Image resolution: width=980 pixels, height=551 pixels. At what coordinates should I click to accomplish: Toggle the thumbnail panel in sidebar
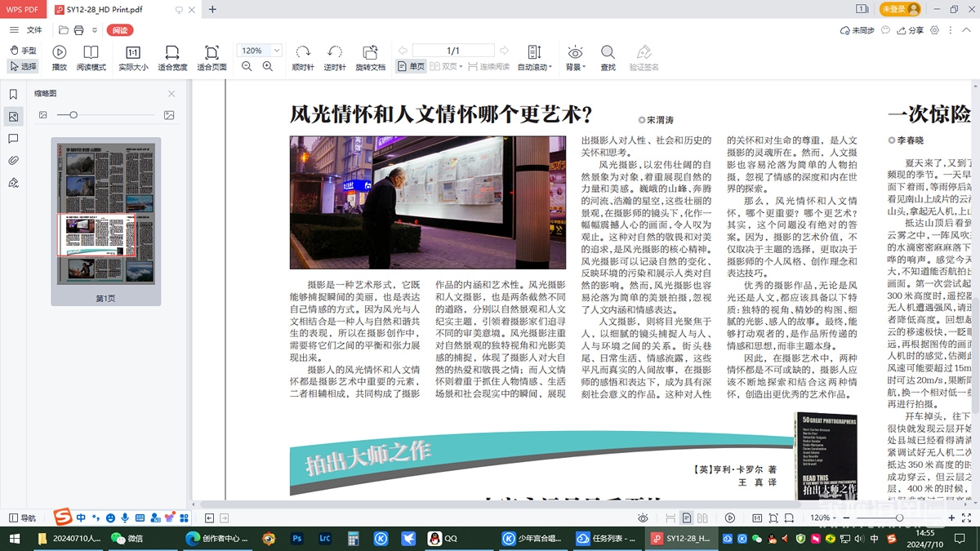tap(13, 117)
